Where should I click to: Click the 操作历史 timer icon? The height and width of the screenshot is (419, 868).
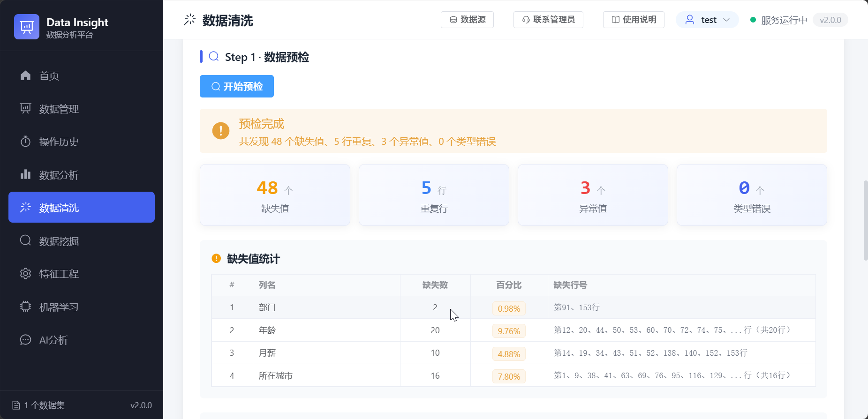(26, 142)
